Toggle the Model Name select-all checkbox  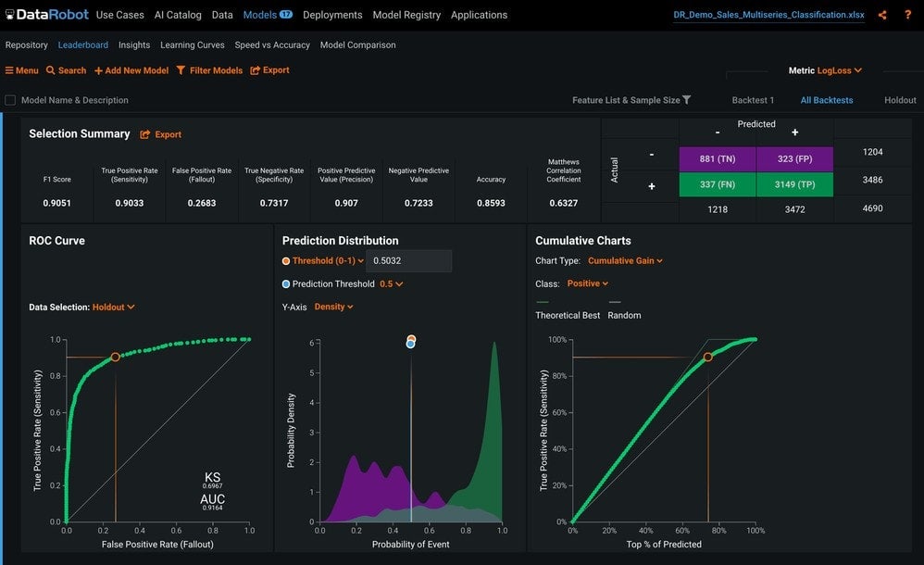point(10,100)
